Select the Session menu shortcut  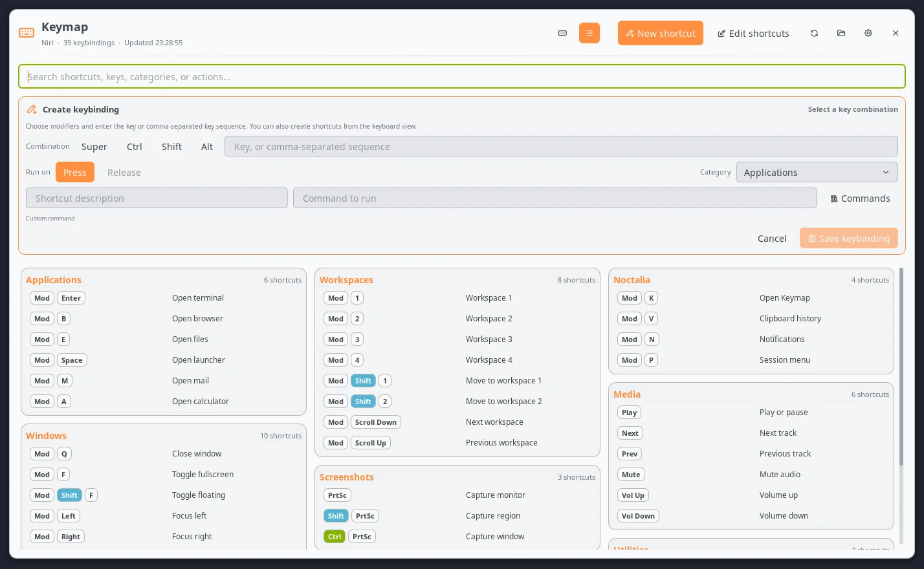pos(751,360)
